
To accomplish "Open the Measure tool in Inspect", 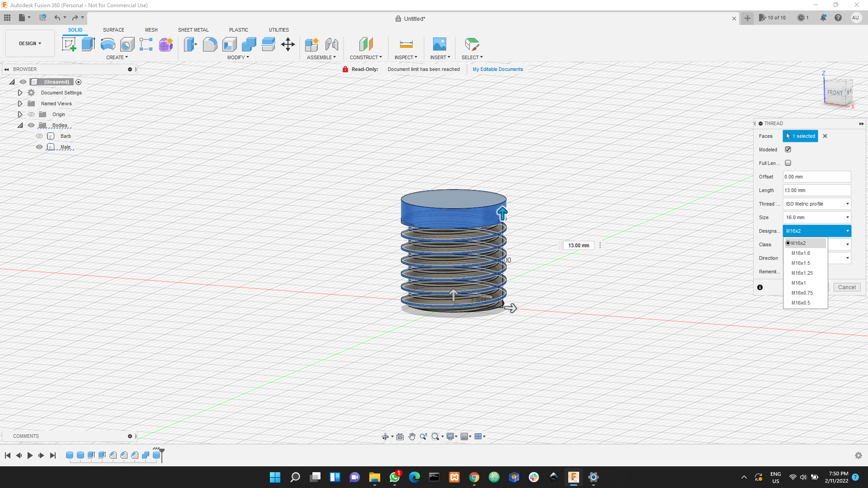I will [406, 44].
